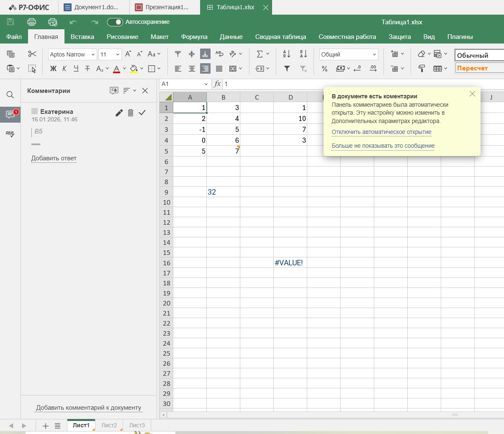Edit Екатерина's comment with the pencil icon
Image resolution: width=504 pixels, height=434 pixels.
click(119, 113)
